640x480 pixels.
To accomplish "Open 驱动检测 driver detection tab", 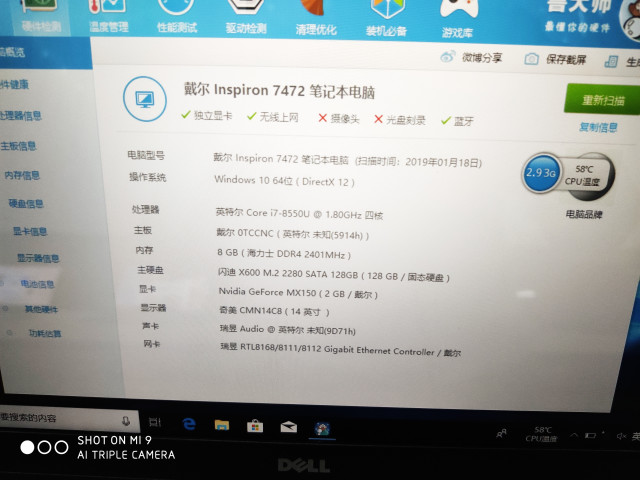I will 246,17.
